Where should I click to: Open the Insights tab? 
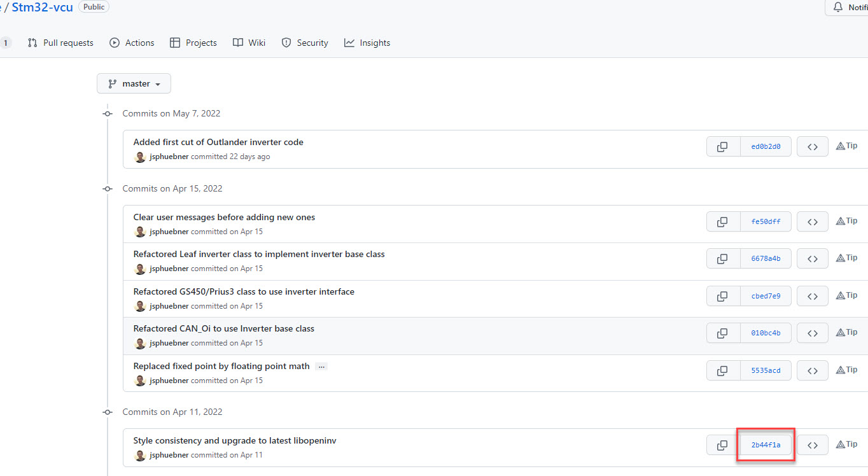tap(367, 43)
